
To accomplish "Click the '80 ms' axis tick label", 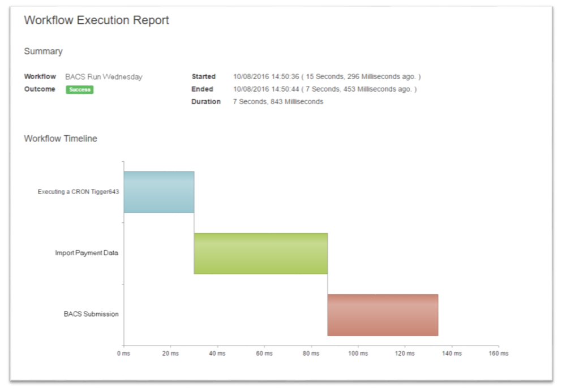I will point(311,354).
